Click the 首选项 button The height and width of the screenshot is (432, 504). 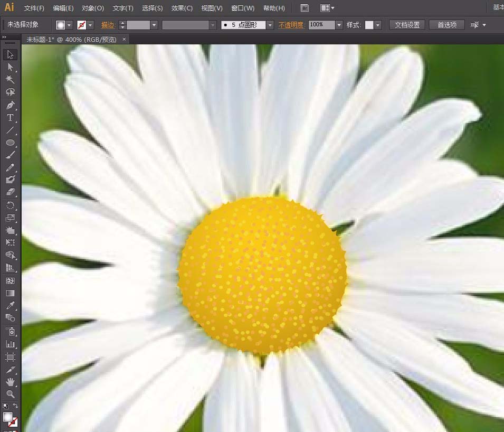(x=447, y=25)
